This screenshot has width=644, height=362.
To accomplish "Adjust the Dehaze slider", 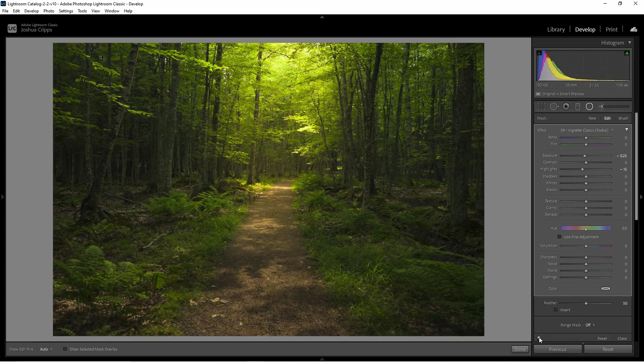I will 586,215.
